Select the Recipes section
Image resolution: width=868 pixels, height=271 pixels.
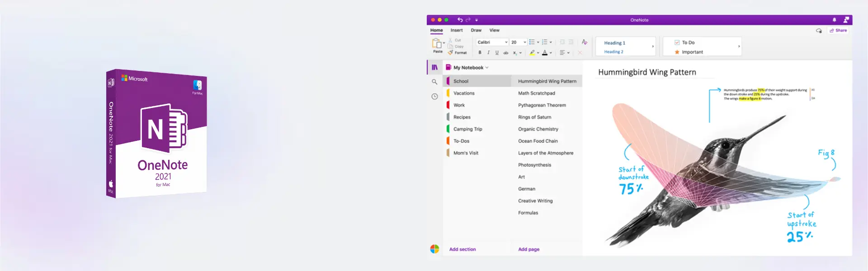coord(477,117)
